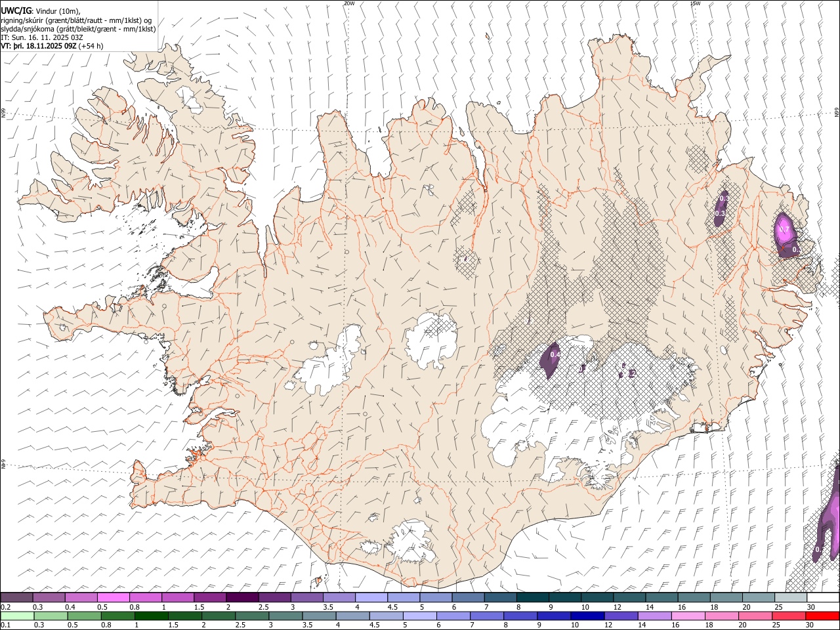The height and width of the screenshot is (630, 840).
Task: Click the bright pink precipitation patch in the east
Action: pyautogui.click(x=785, y=230)
